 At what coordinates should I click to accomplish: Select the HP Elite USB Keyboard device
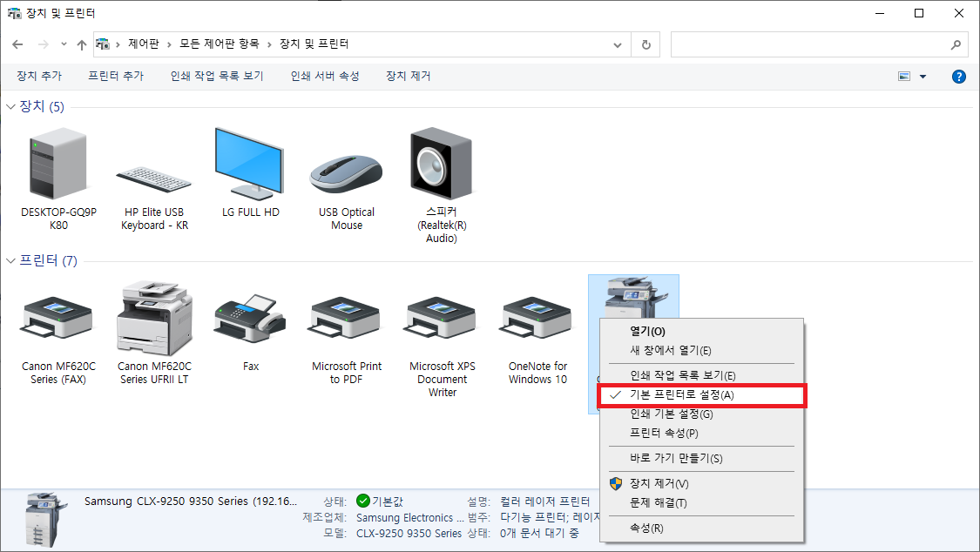tap(153, 179)
